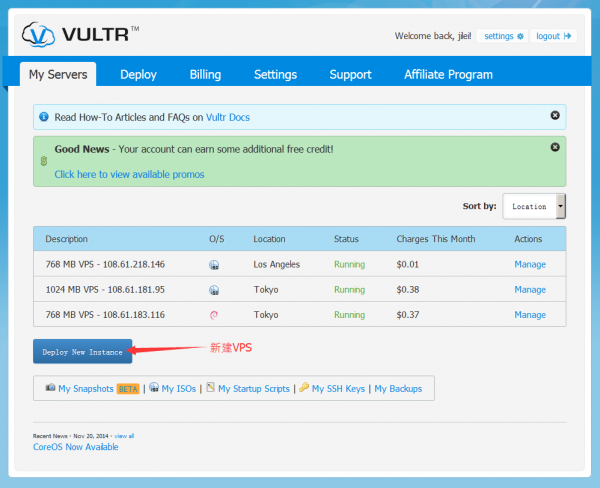The image size is (600, 488).
Task: Close the Good News promo banner
Action: coord(555,147)
